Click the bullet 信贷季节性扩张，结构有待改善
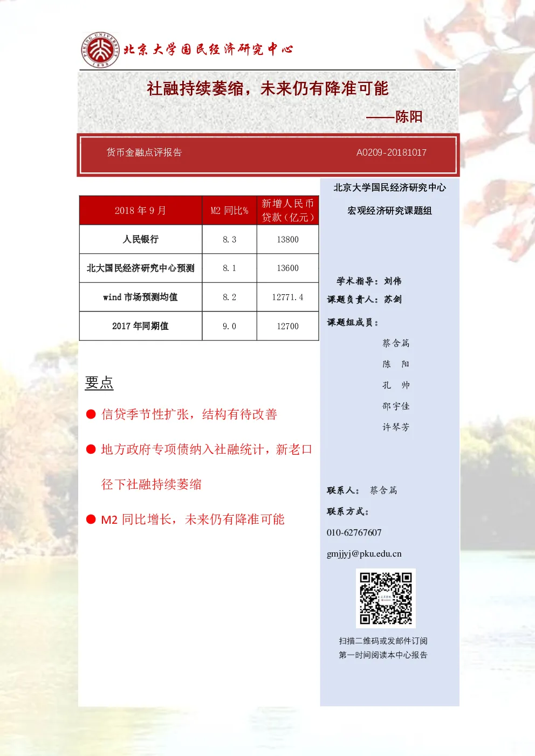535x756 pixels. (x=189, y=414)
